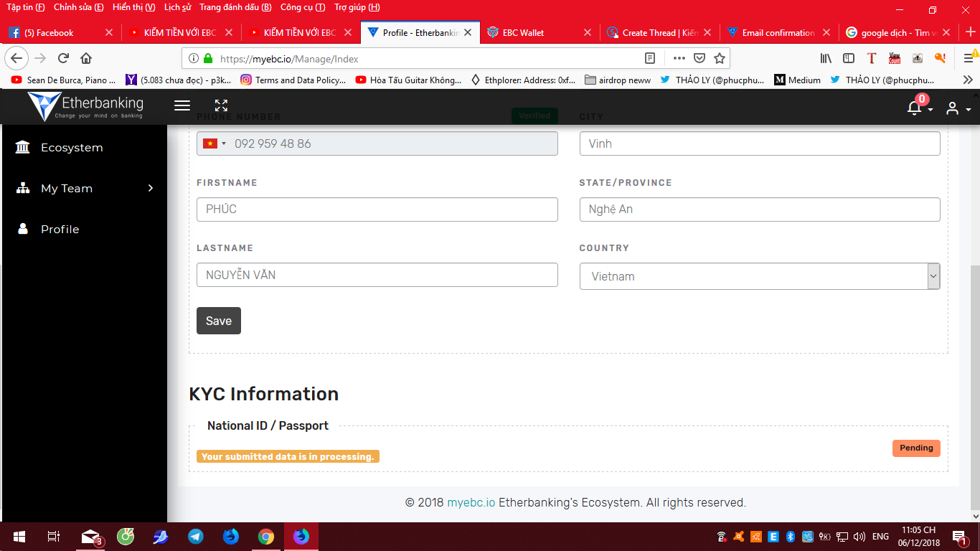Open the Terms and Data Policy bookmark

click(294, 80)
